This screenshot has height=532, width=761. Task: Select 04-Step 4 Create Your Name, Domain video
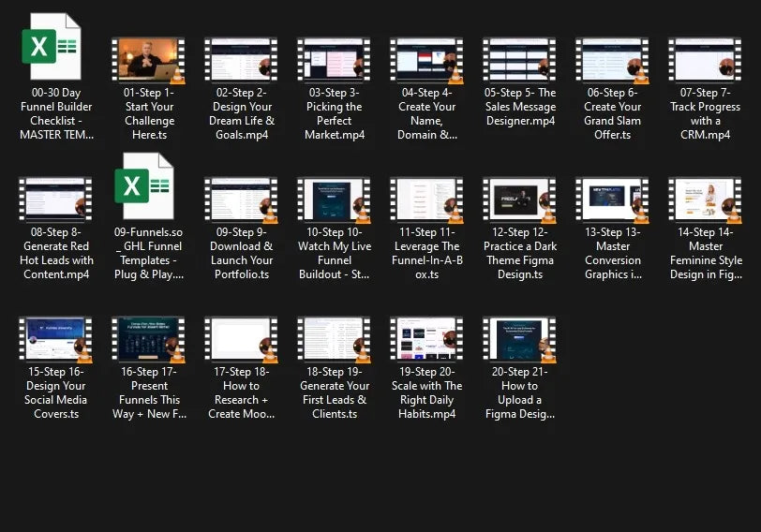[427, 61]
